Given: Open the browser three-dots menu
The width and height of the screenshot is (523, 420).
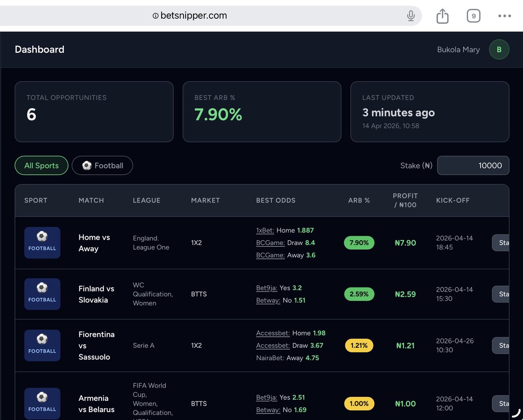Looking at the screenshot, I should 504,16.
